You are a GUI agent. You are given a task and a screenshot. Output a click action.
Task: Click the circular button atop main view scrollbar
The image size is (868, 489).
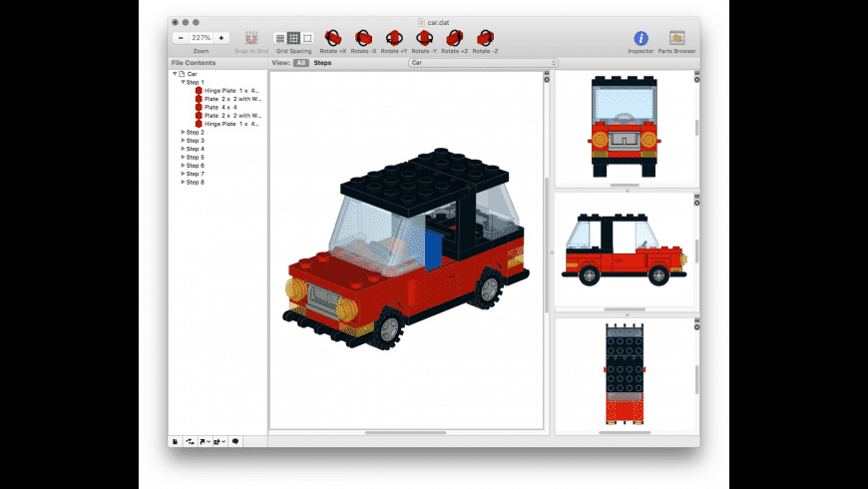547,80
